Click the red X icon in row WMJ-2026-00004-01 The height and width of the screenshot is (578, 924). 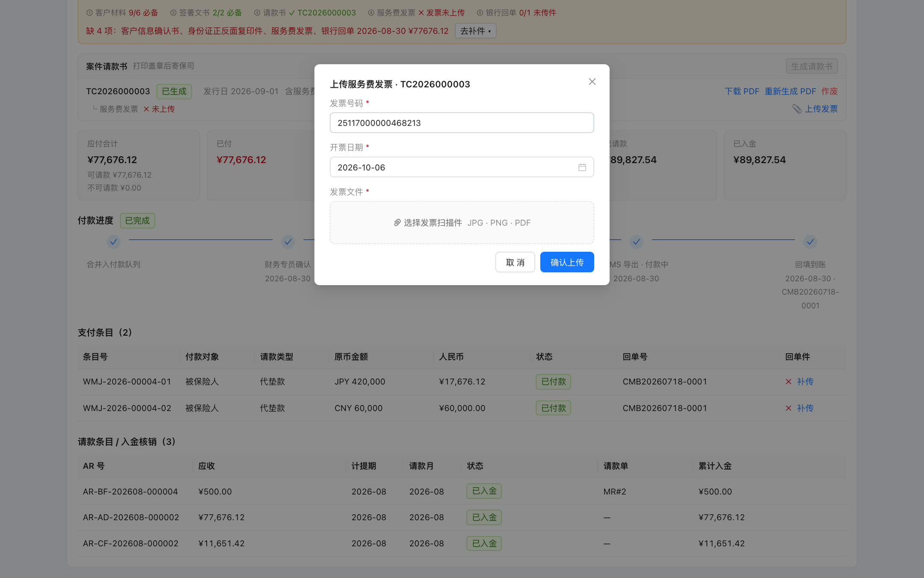788,381
